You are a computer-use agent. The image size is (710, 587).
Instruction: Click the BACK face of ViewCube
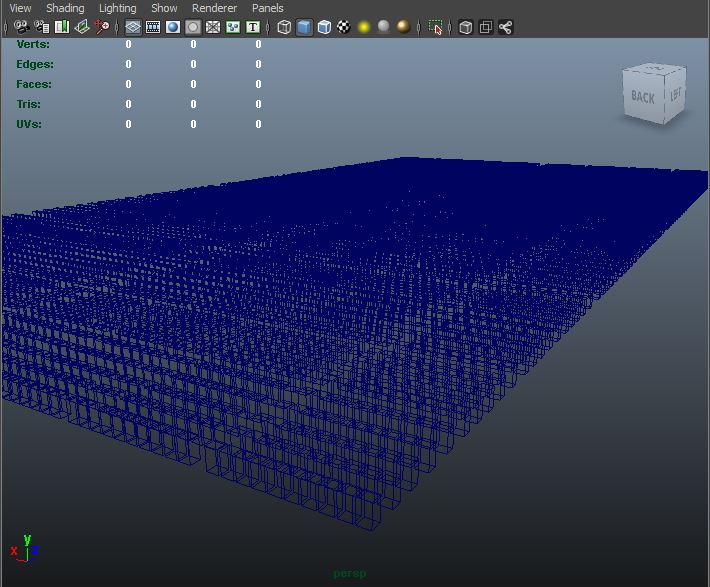point(642,98)
